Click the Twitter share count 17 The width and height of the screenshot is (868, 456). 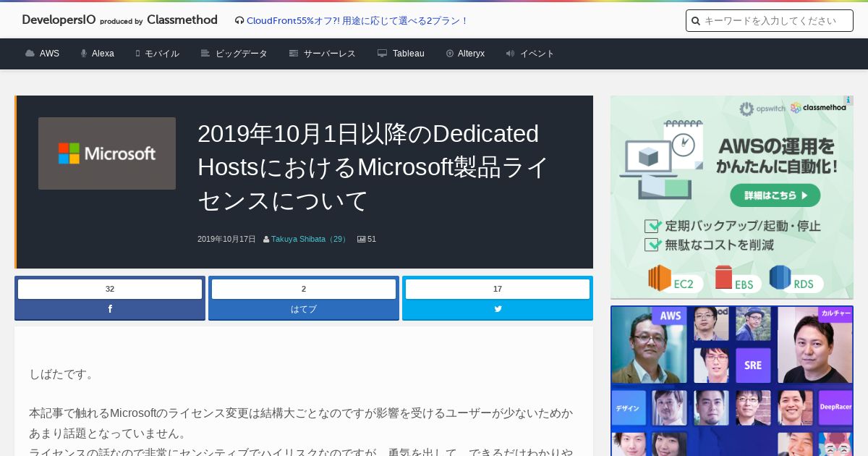[x=498, y=289]
